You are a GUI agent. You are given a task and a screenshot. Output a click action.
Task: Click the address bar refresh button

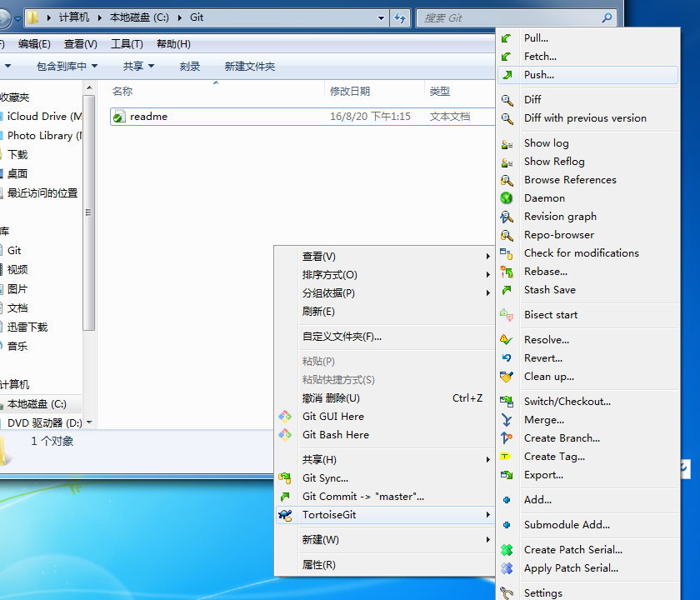[399, 17]
